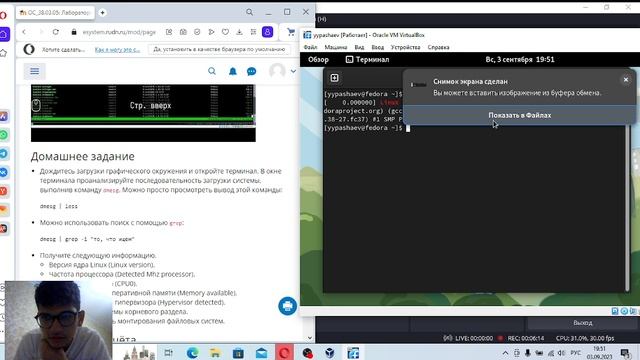The image size is (640, 360).
Task: Click the user avatar on the page
Action: coord(277,71)
